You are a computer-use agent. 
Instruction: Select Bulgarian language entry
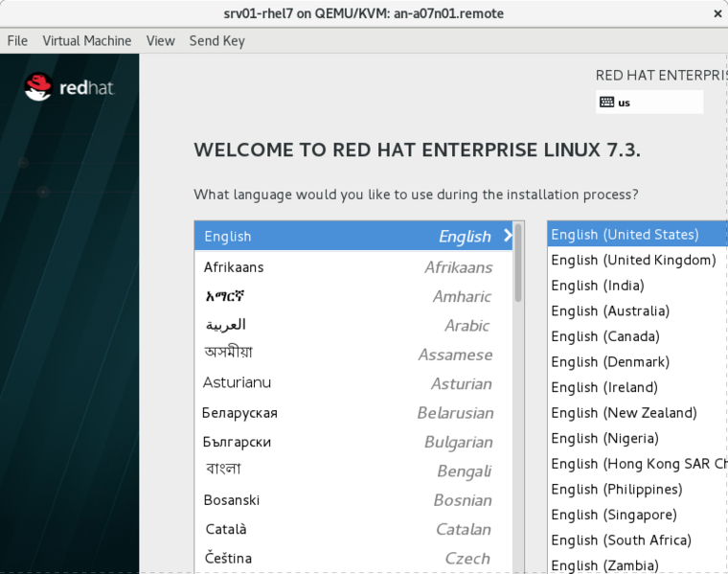coord(237,442)
